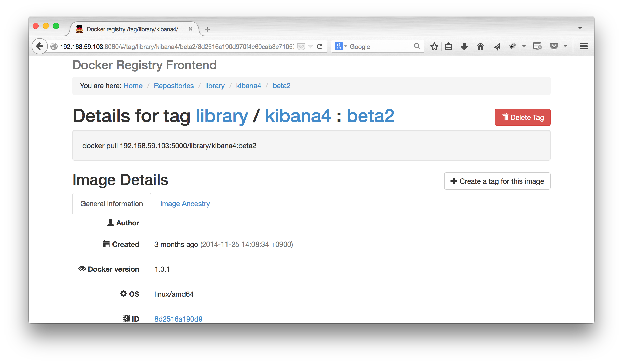This screenshot has height=364, width=623.
Task: Reload the page with refresh icon
Action: [x=320, y=47]
